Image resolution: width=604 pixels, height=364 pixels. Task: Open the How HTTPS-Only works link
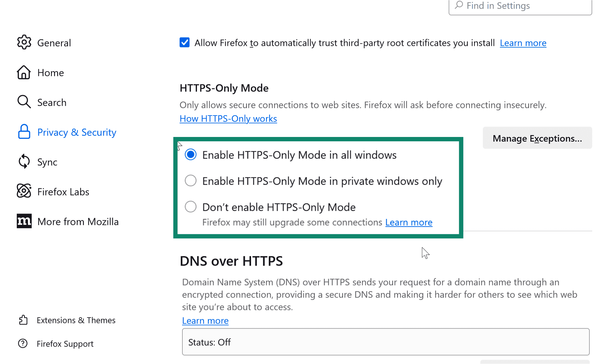[x=228, y=119]
